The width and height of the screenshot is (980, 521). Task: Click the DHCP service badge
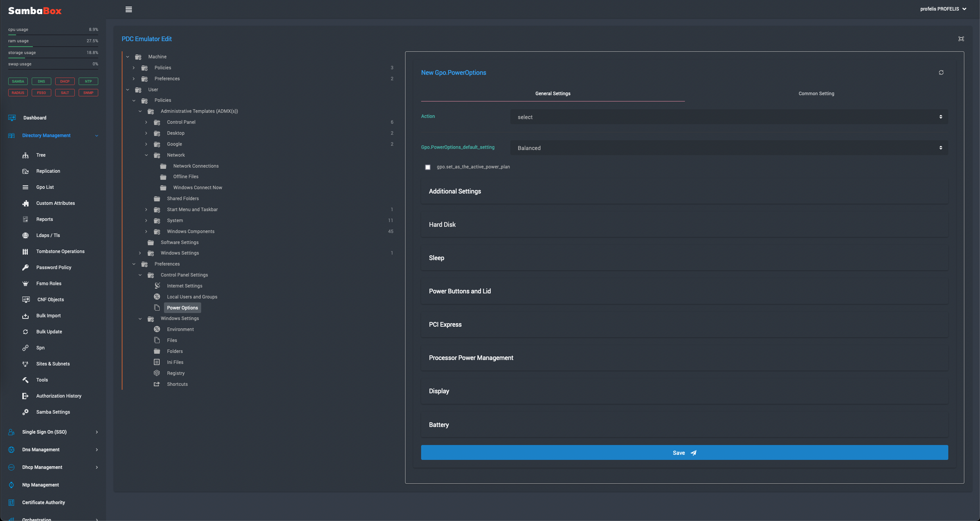pyautogui.click(x=65, y=81)
